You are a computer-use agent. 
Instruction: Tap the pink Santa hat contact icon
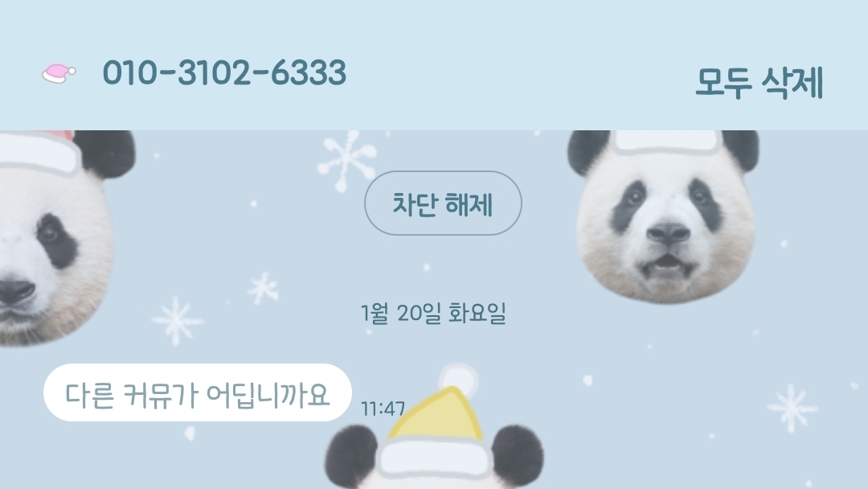tap(59, 74)
